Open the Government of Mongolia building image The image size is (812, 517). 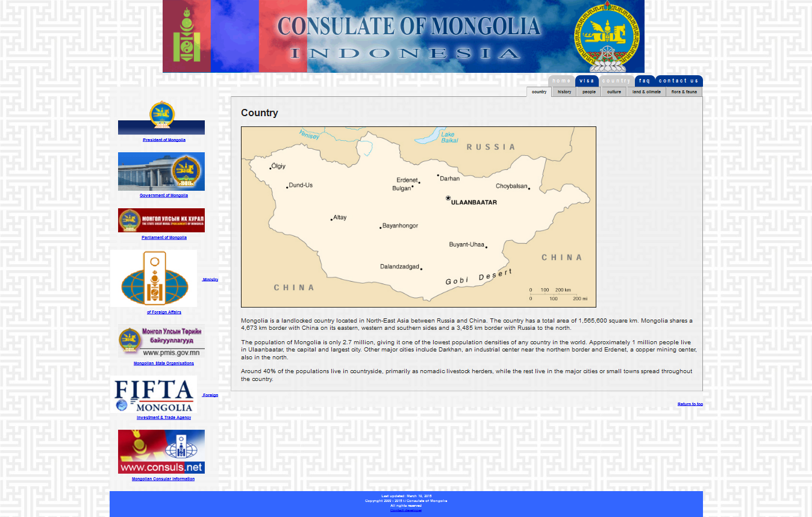(x=161, y=171)
